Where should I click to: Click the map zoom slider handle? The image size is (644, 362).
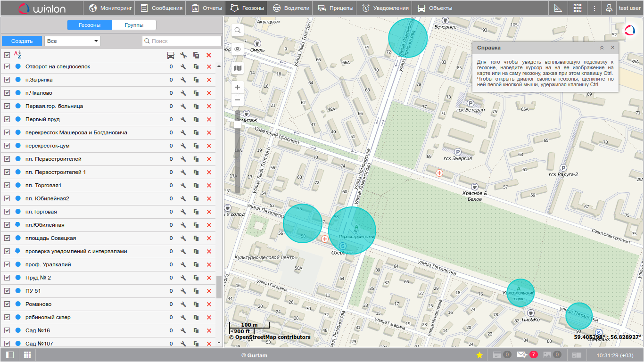coord(238,124)
